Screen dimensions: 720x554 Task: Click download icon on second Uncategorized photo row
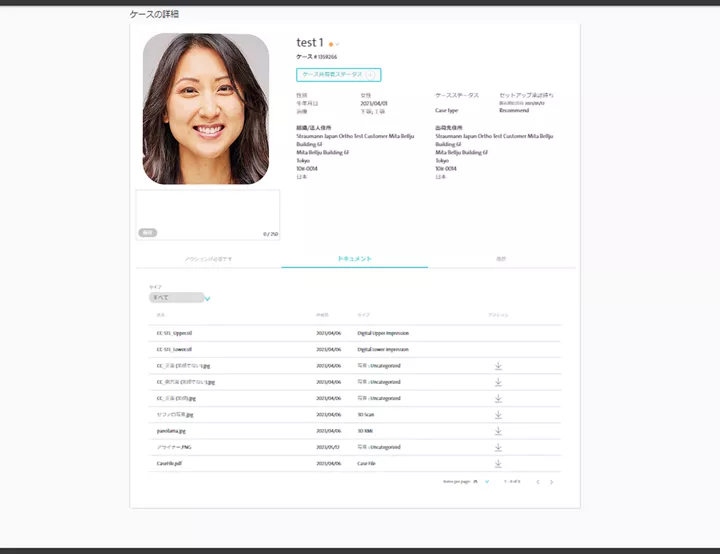coord(498,382)
